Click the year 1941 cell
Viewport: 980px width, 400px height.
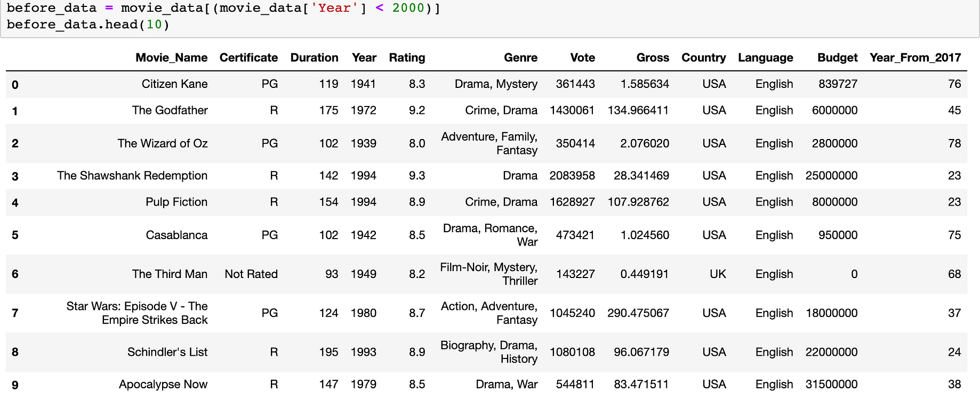[364, 84]
